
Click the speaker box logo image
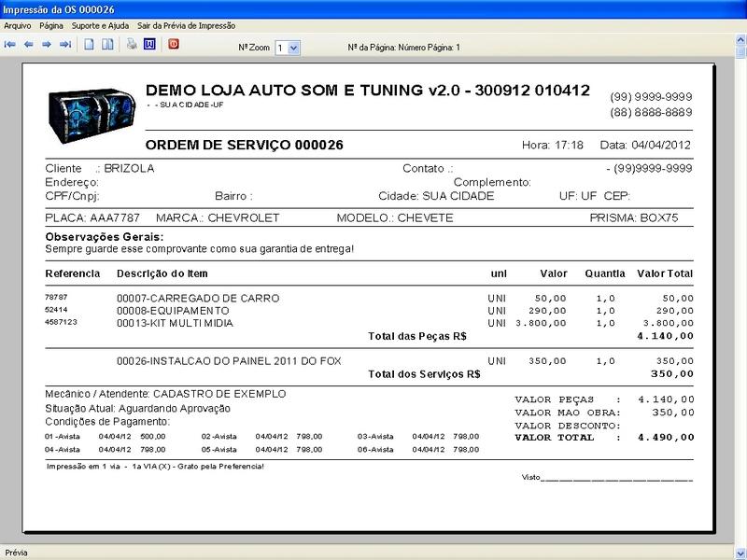click(x=91, y=111)
